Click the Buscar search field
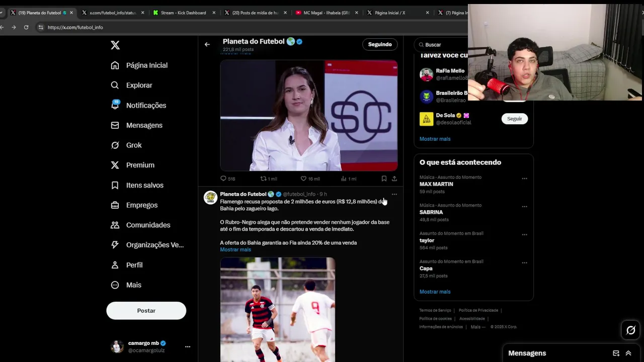The image size is (644, 362). point(442,45)
